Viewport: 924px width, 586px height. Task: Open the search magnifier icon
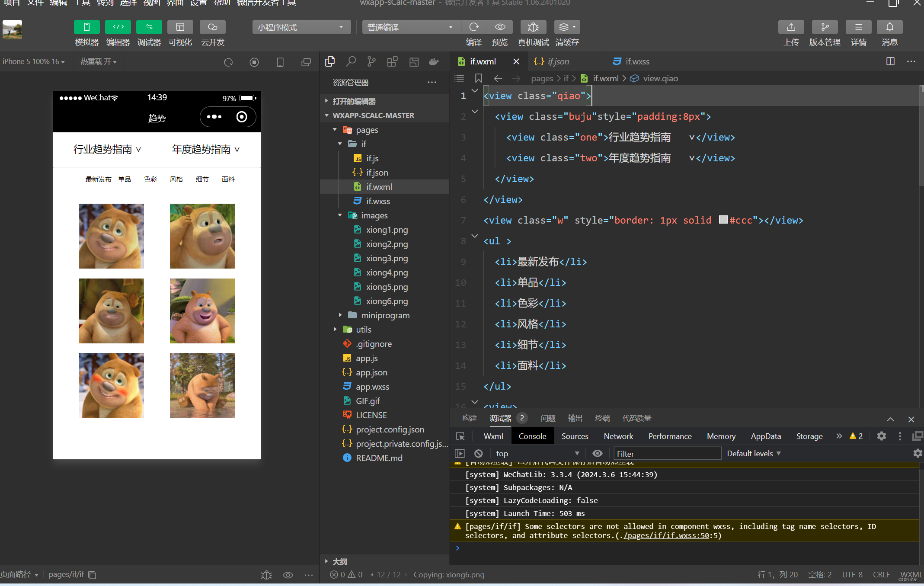click(x=351, y=62)
